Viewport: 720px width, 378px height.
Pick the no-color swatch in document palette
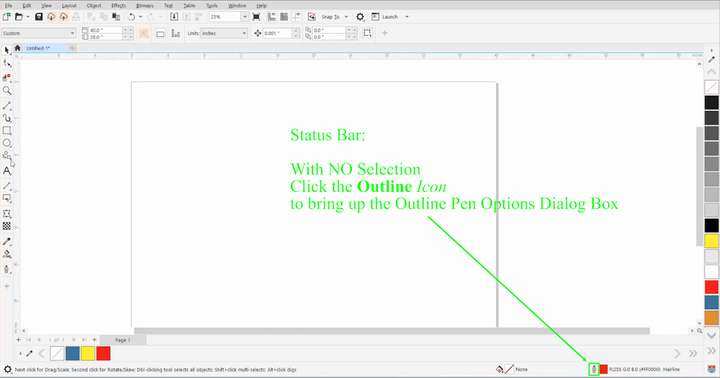coord(57,353)
